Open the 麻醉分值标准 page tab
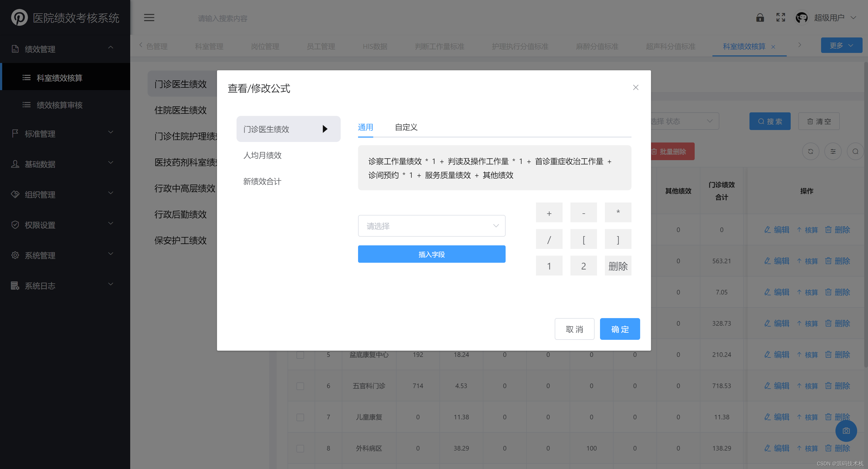Viewport: 868px width, 469px height. [597, 46]
